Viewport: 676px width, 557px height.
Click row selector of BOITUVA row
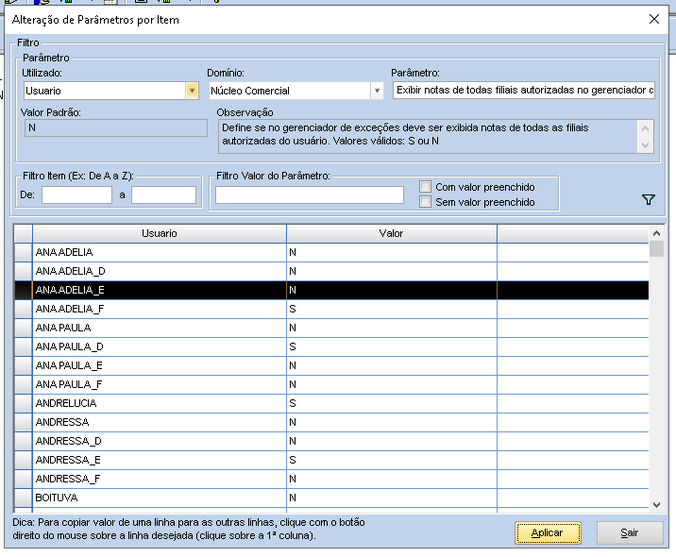[x=23, y=498]
